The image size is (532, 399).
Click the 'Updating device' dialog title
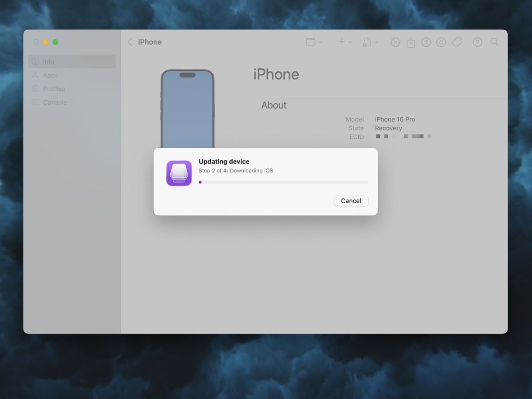coord(224,161)
